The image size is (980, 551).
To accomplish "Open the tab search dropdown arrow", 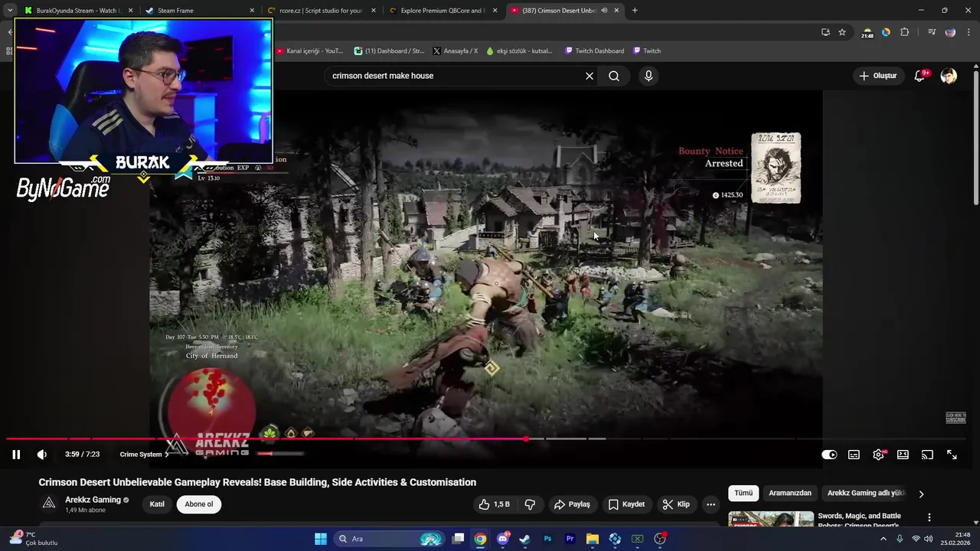I will coord(10,11).
